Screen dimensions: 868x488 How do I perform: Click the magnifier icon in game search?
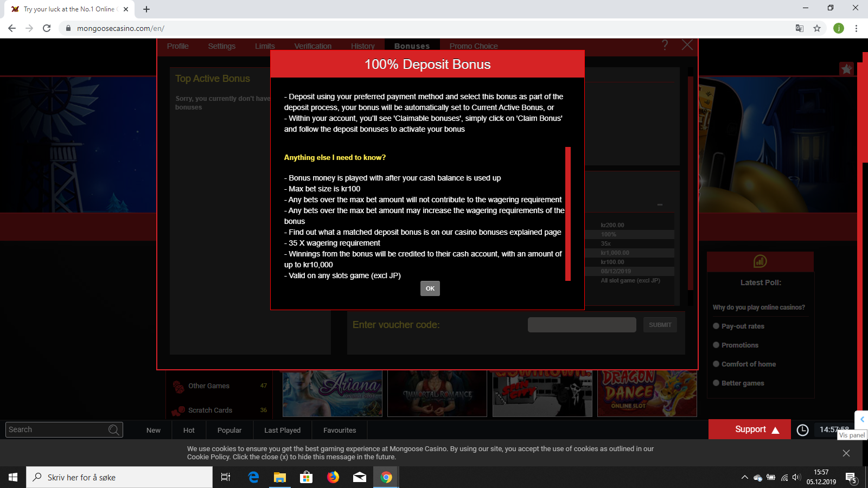point(113,430)
